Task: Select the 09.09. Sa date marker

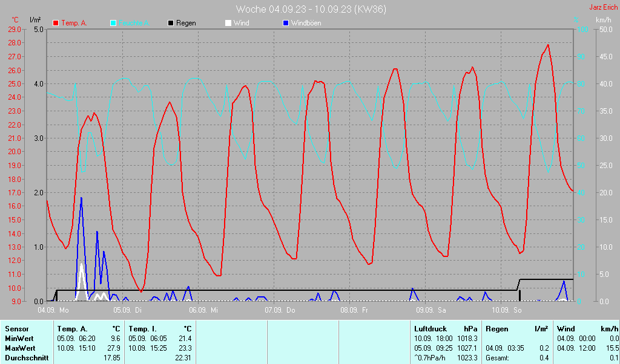Action: point(430,310)
